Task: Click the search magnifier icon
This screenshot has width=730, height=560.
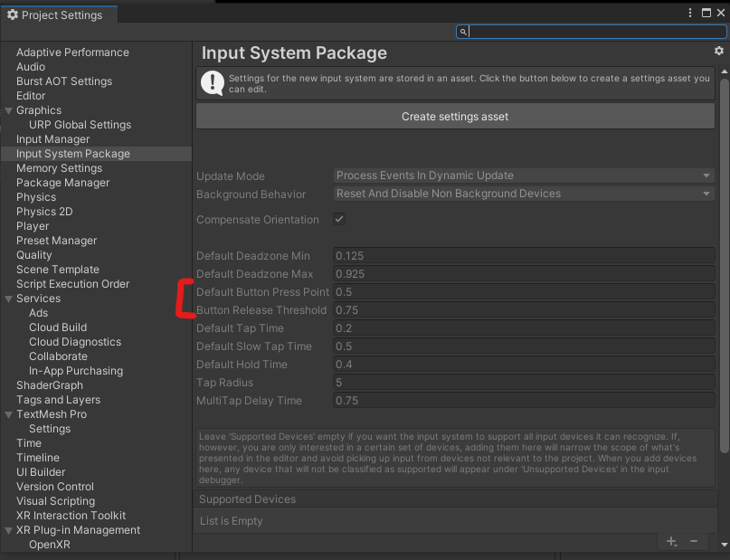Action: point(463,32)
